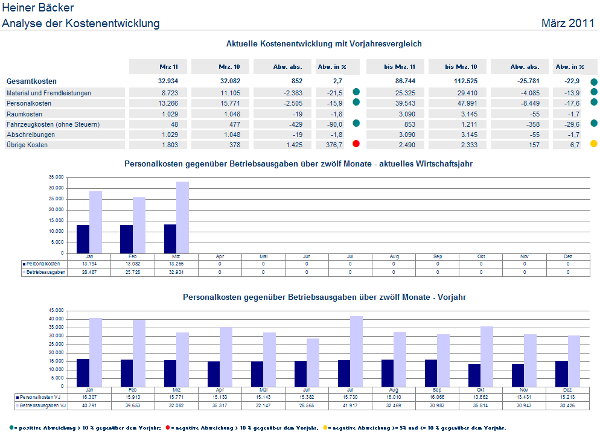600x435 pixels.
Task: Click the 'März 2011' date label
Action: pos(568,23)
